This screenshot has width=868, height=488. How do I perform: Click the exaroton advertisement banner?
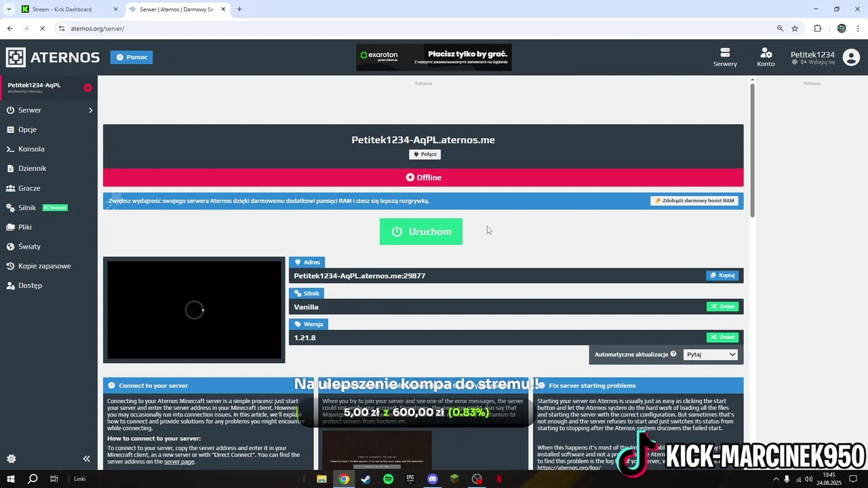tap(434, 58)
